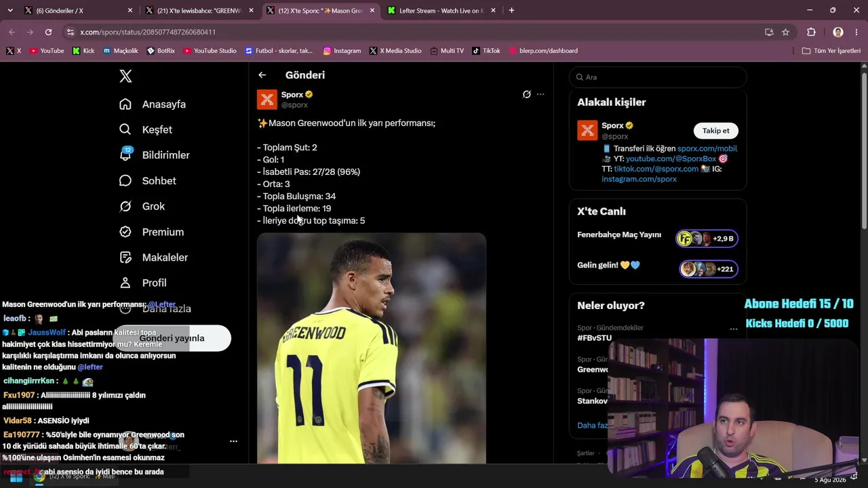Open Futbol - skorlar bookmark
Screen dimensions: 868x488
[x=279, y=51]
